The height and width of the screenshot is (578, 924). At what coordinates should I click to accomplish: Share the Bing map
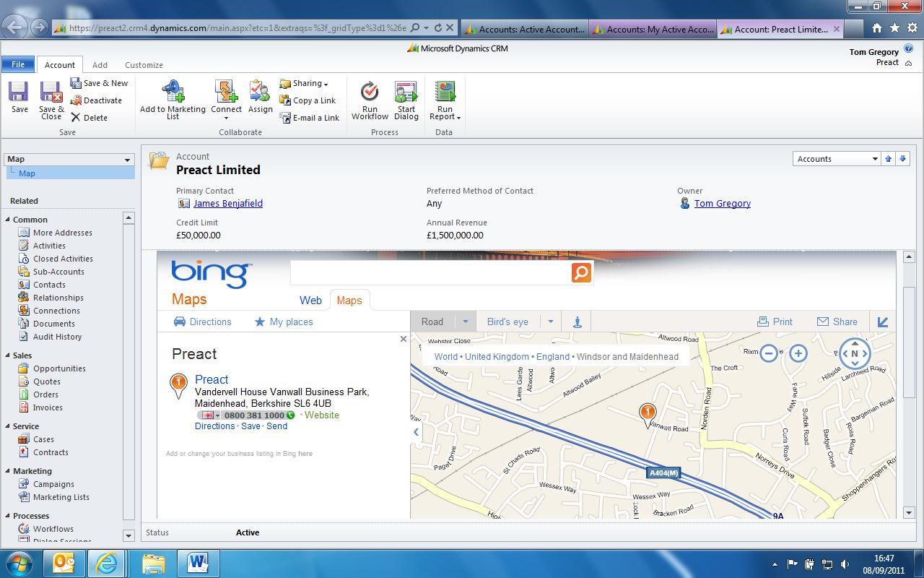[x=837, y=322]
